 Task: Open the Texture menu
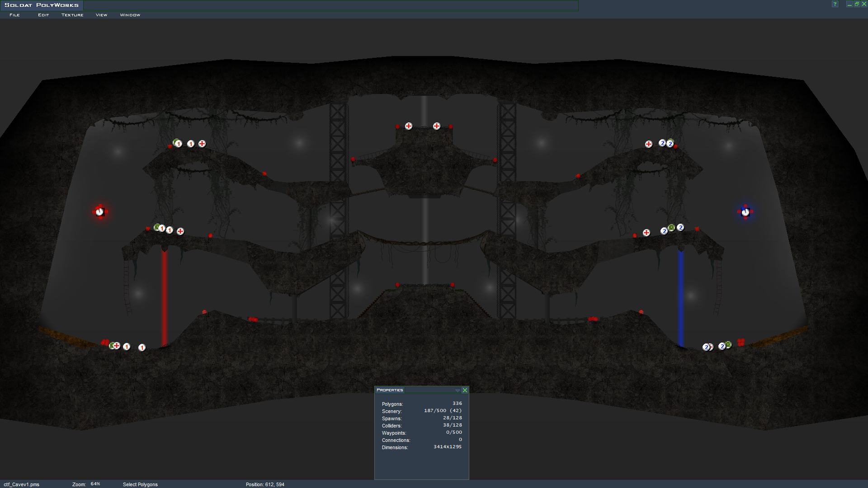coord(72,15)
